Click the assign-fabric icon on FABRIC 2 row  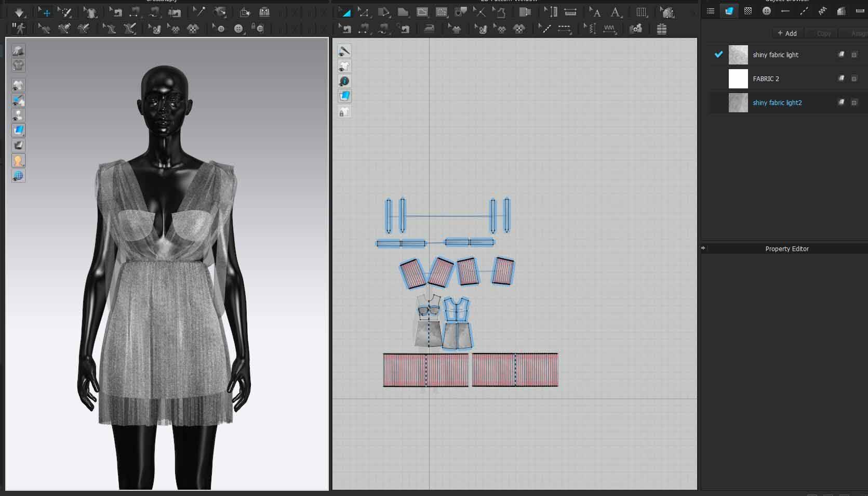pyautogui.click(x=841, y=79)
